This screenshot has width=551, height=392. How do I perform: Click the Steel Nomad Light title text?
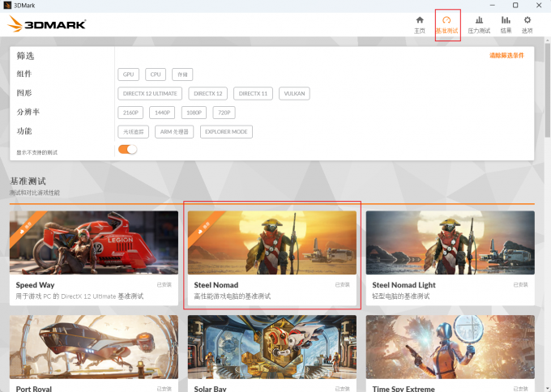tap(404, 285)
